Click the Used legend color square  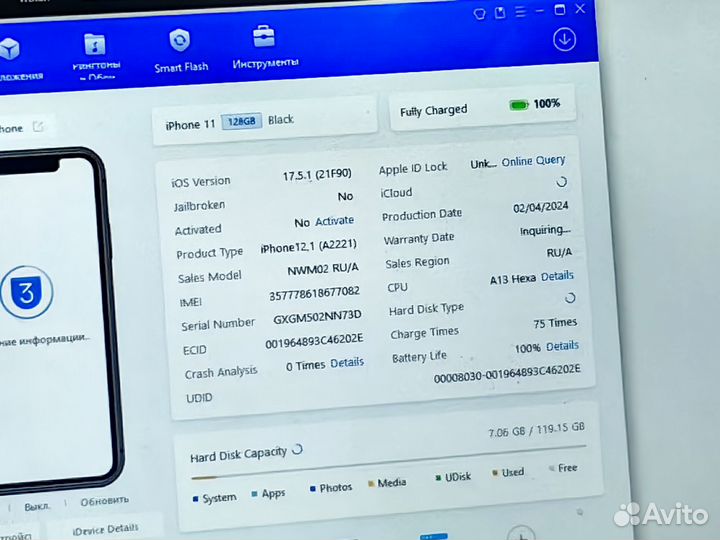point(495,473)
